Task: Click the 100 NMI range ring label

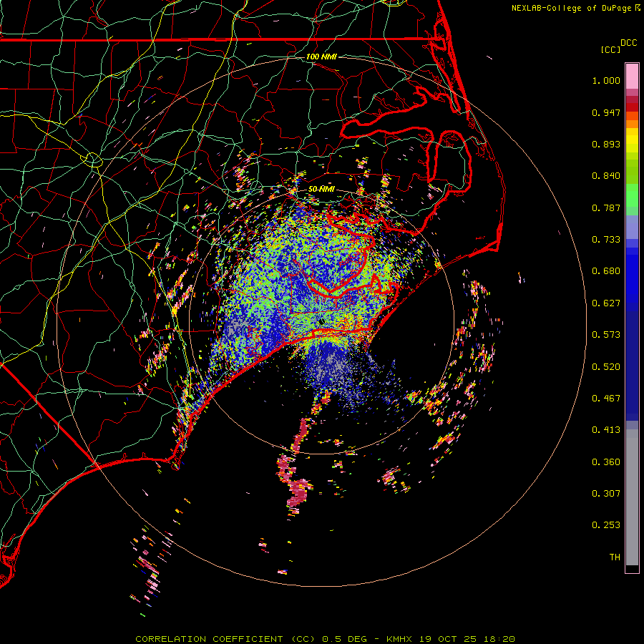Action: click(321, 57)
